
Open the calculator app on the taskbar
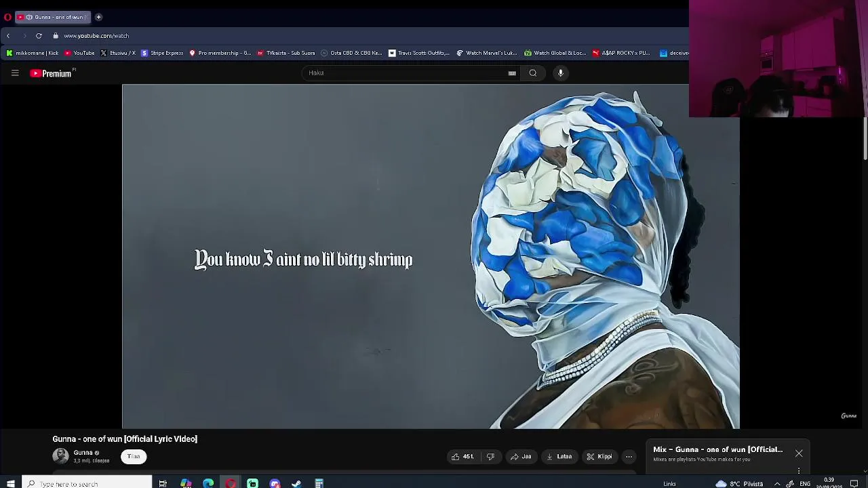[x=319, y=483]
